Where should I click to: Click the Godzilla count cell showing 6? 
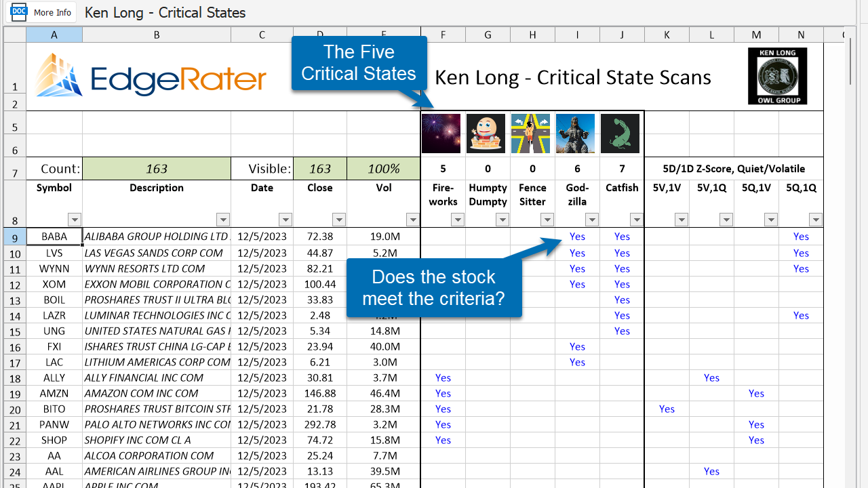click(577, 169)
